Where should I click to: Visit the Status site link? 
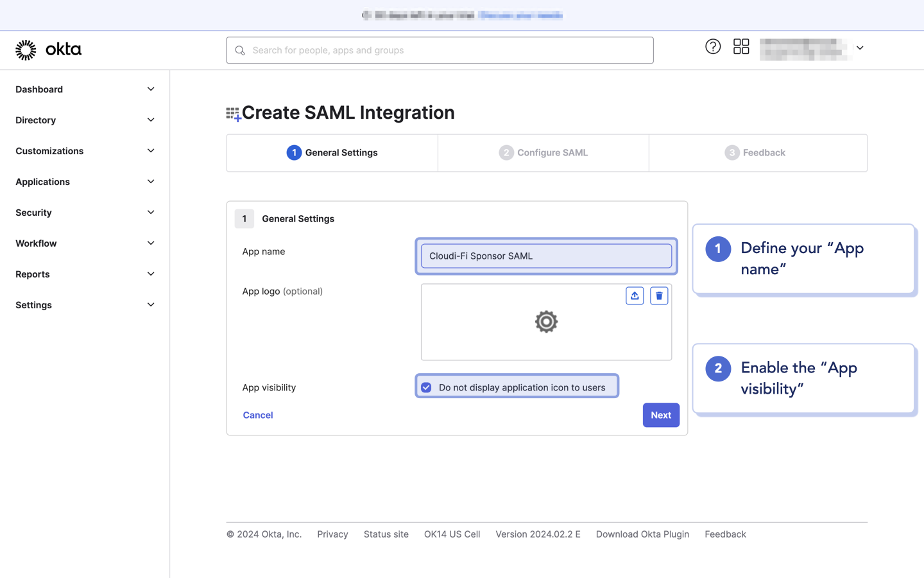386,534
